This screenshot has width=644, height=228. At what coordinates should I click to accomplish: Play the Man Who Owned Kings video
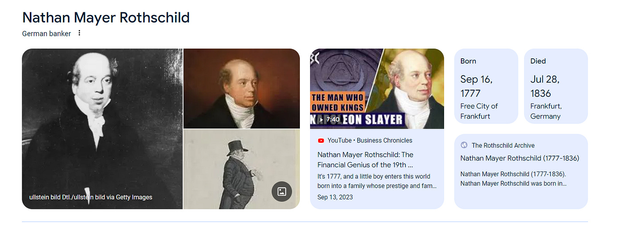tap(377, 88)
